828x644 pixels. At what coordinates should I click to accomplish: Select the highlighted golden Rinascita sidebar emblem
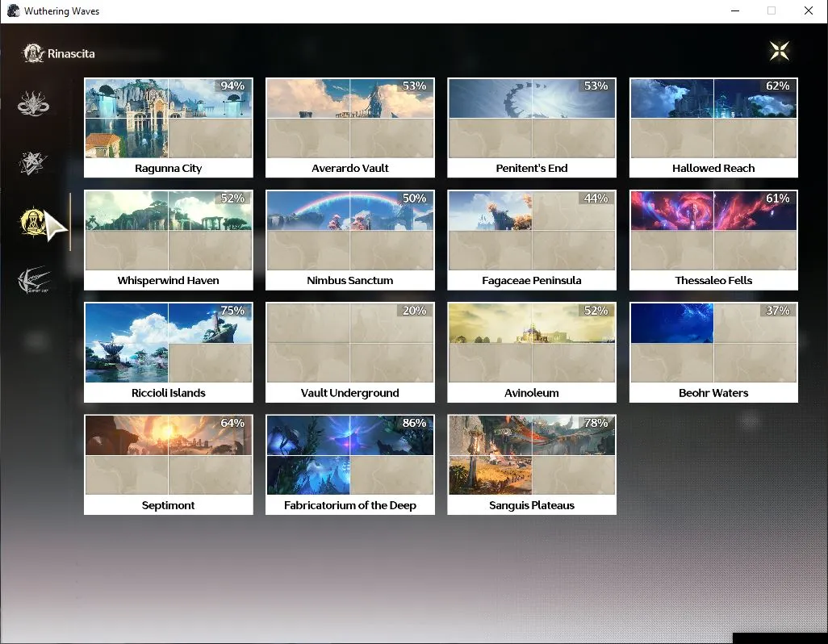point(33,222)
